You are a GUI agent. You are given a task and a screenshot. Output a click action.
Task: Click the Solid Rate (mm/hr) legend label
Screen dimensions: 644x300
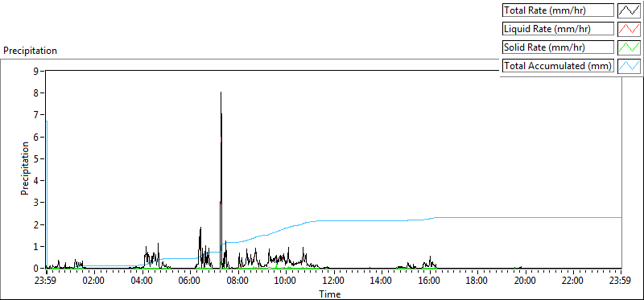click(x=559, y=47)
